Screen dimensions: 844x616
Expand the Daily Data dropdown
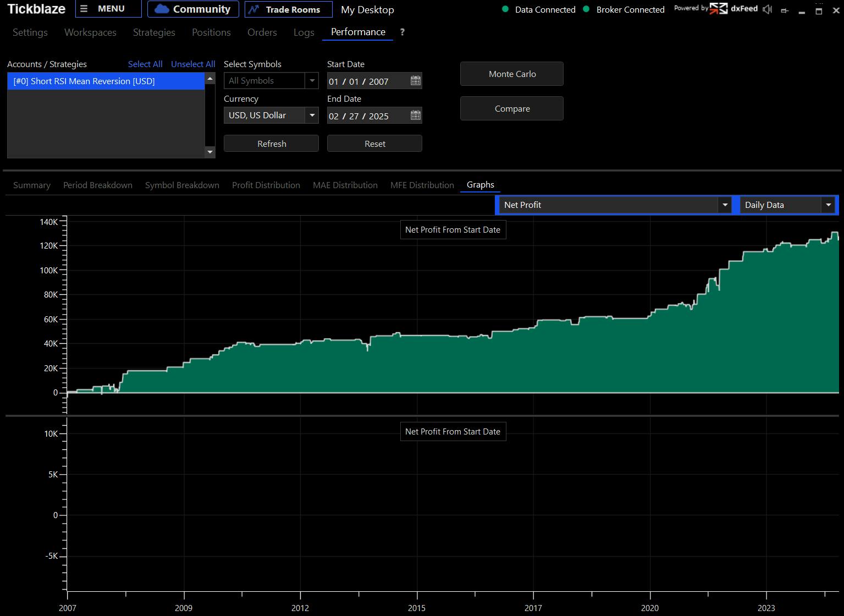coord(828,205)
